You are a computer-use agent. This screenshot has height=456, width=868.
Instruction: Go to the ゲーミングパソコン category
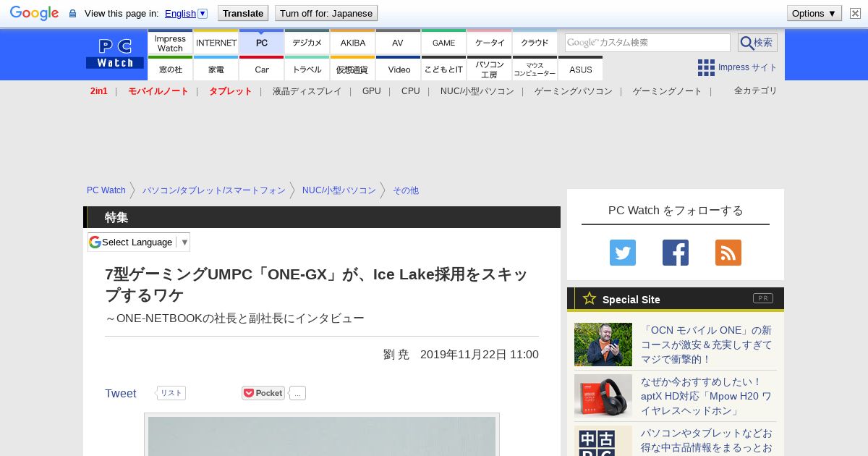click(x=574, y=91)
